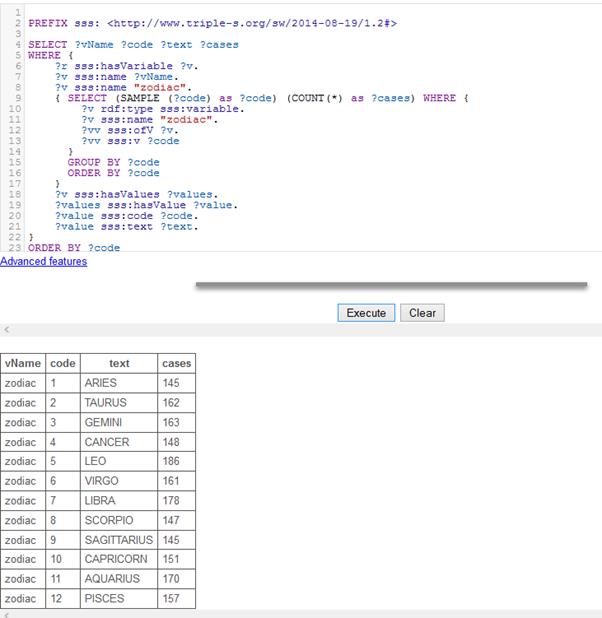
Task: Select the SCORPIO cell
Action: pyautogui.click(x=119, y=520)
